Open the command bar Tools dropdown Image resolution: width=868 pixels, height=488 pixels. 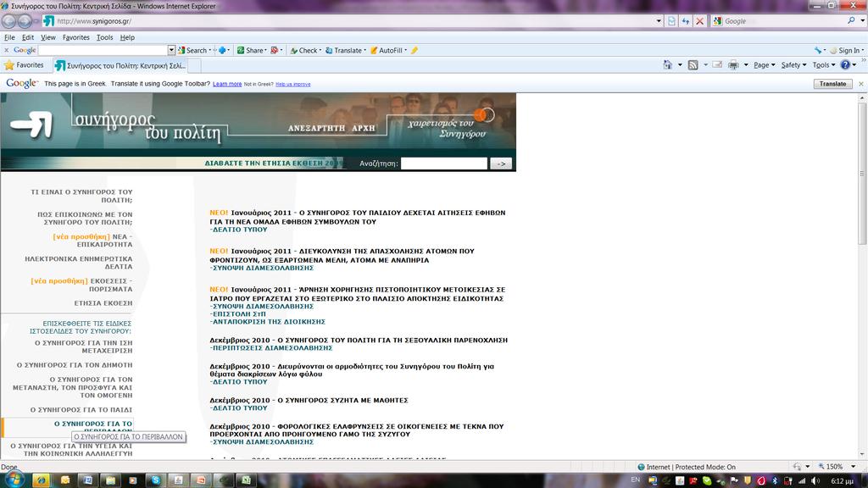click(x=824, y=65)
